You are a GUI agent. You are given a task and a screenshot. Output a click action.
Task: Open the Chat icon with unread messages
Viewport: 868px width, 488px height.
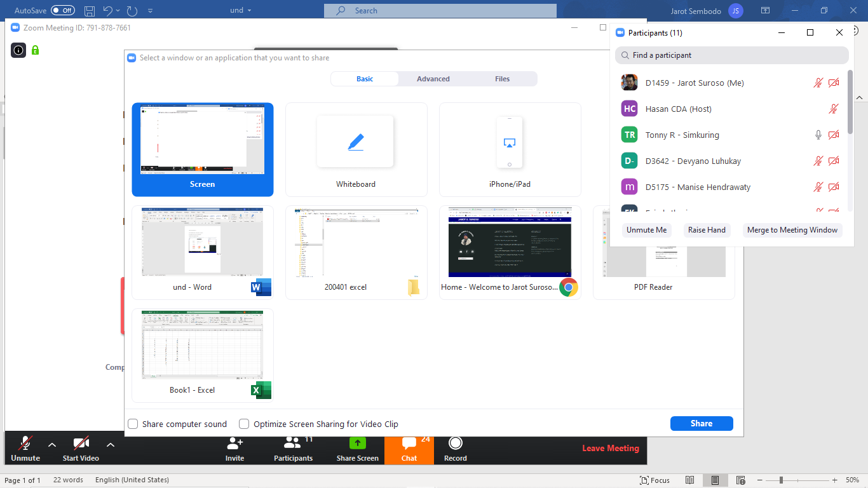(x=409, y=444)
